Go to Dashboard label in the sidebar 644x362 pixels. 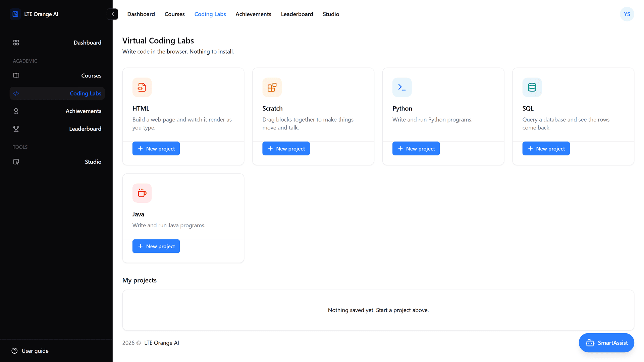click(x=88, y=43)
